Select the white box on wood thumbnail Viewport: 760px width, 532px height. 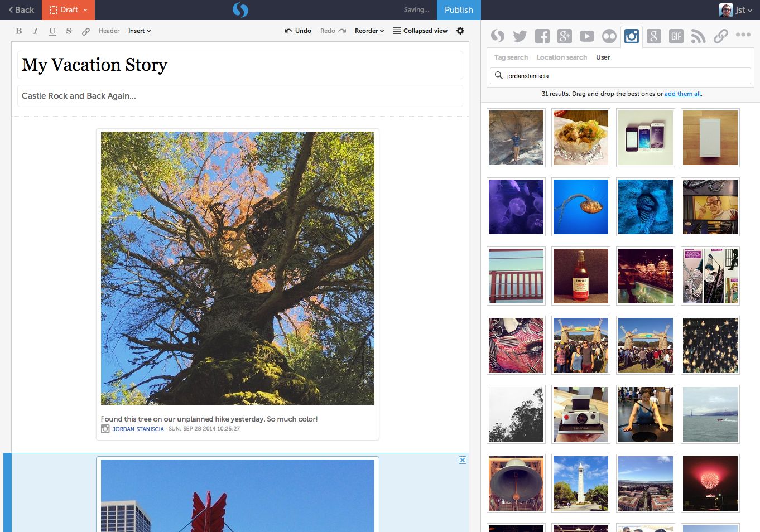tap(710, 138)
